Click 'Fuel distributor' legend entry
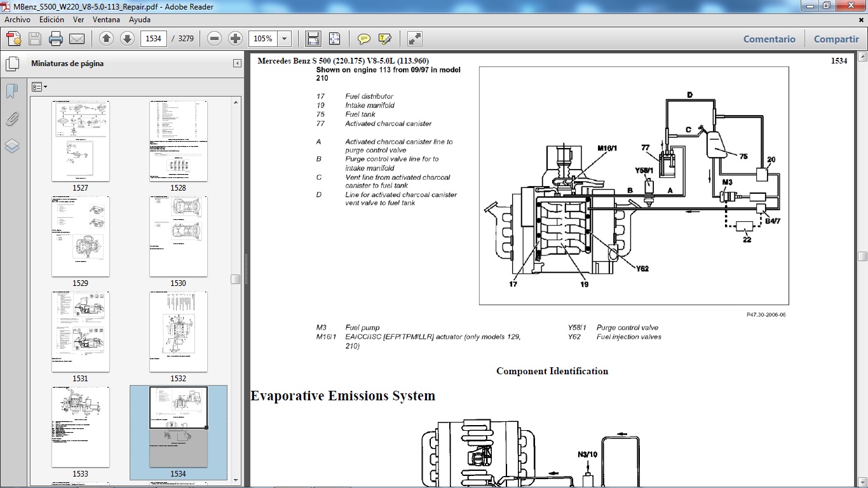Screen dimensions: 868x488 369,97
